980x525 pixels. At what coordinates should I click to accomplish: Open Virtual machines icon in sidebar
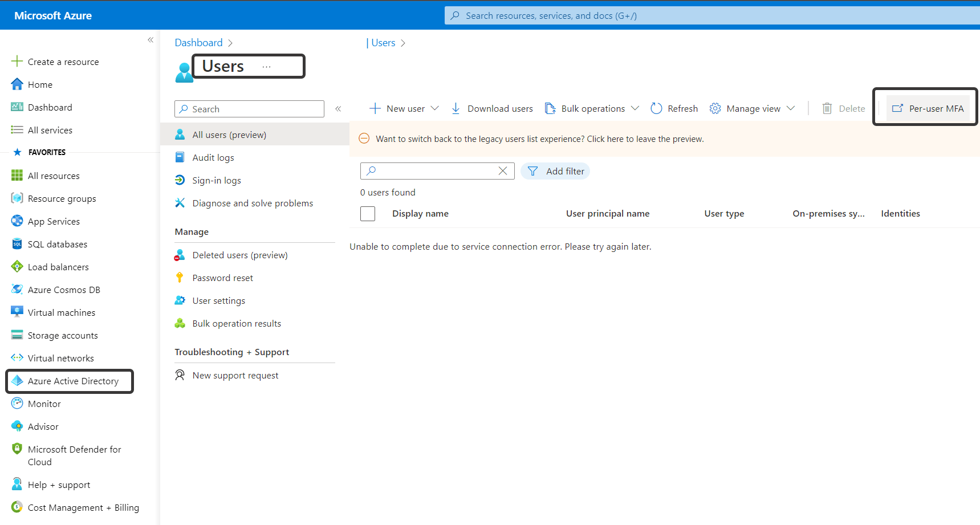click(x=17, y=312)
